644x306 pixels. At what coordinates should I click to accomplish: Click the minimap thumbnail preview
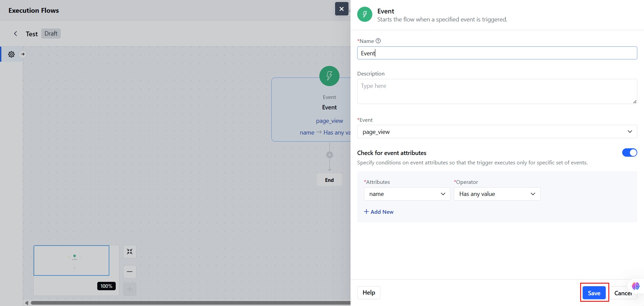[x=71, y=260]
